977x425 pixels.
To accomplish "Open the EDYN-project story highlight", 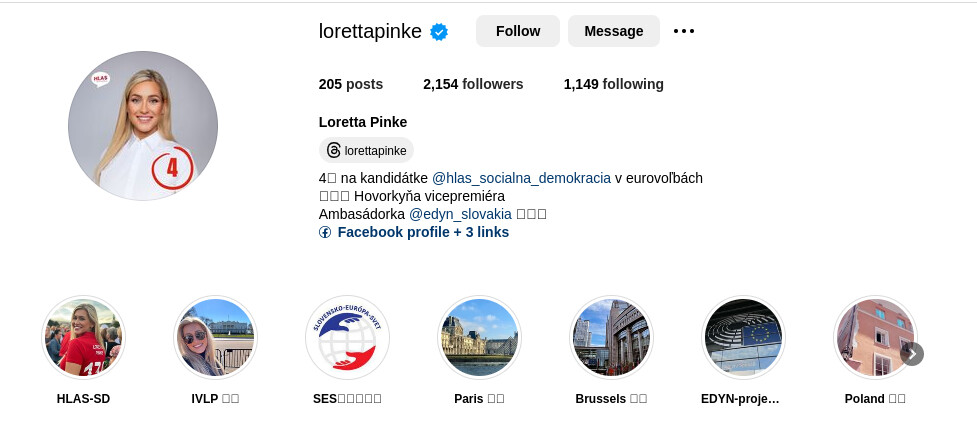I will (743, 337).
